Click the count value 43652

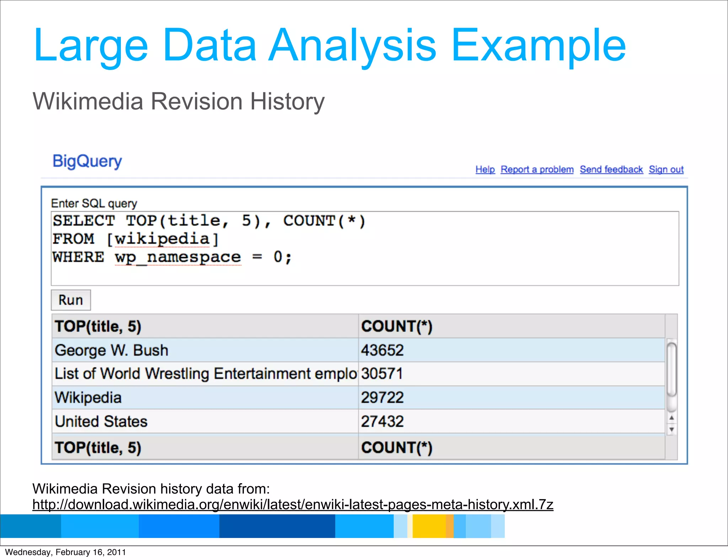coord(382,350)
